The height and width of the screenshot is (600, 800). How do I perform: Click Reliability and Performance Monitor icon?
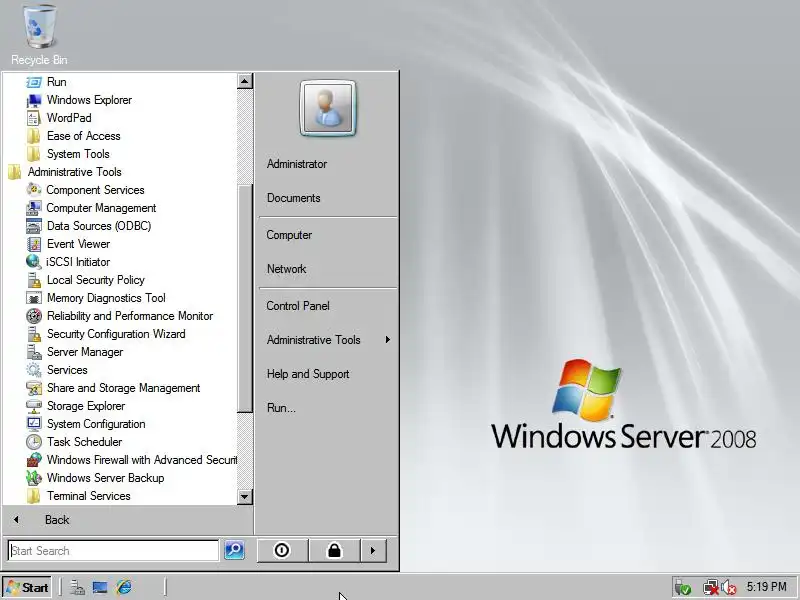[x=34, y=316]
